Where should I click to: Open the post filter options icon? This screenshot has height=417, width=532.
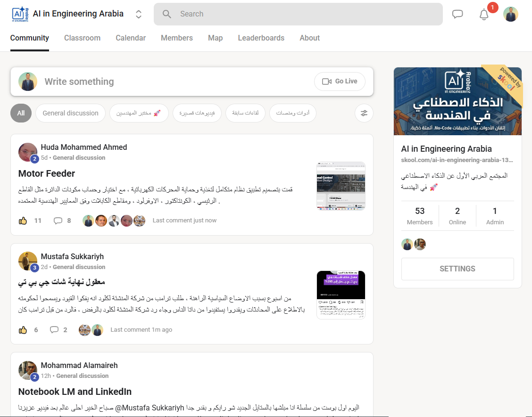(x=364, y=113)
